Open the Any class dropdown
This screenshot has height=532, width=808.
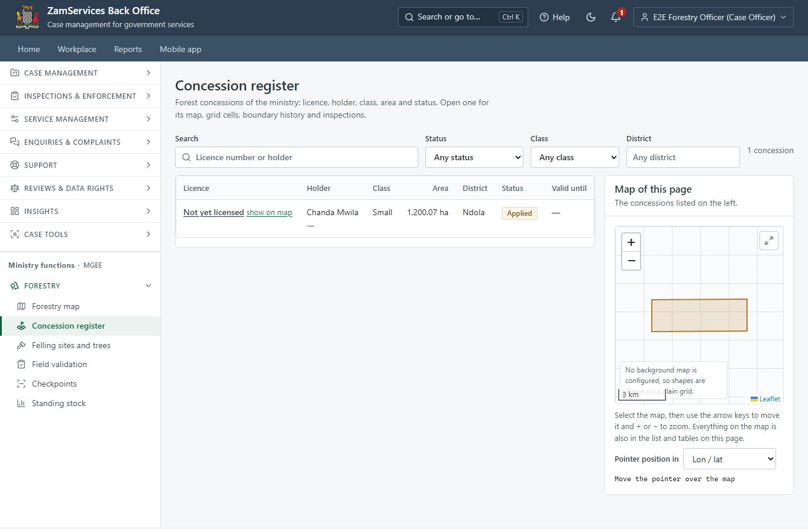click(575, 157)
